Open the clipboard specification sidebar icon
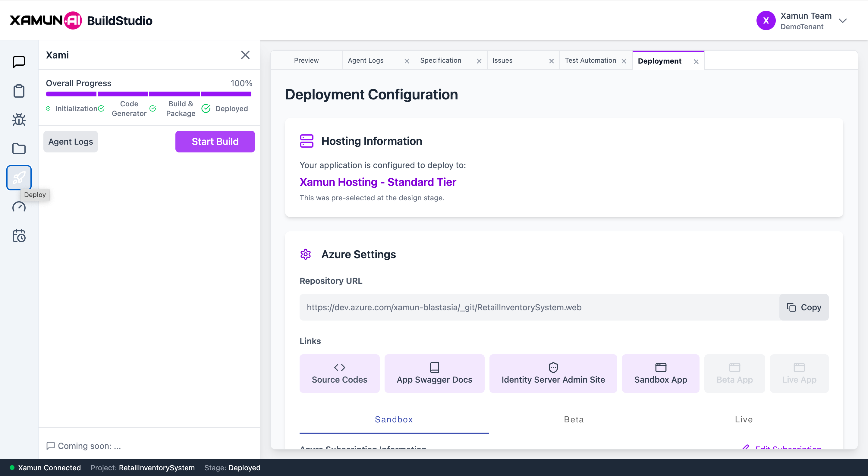Image resolution: width=868 pixels, height=476 pixels. coord(19,91)
